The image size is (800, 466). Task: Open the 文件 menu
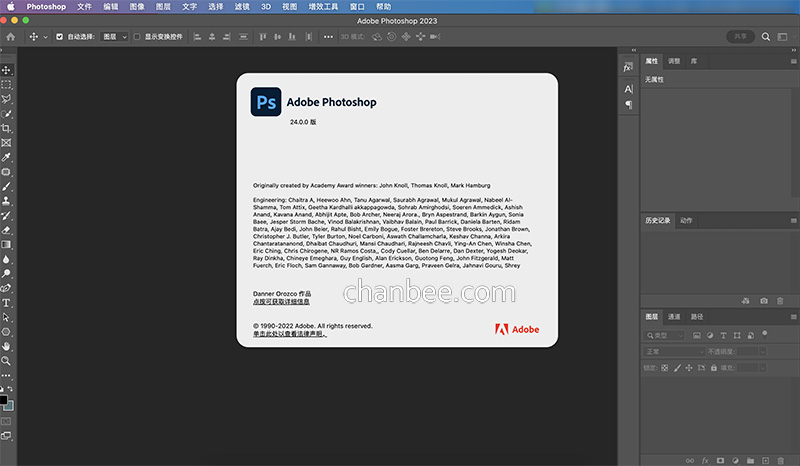click(84, 7)
